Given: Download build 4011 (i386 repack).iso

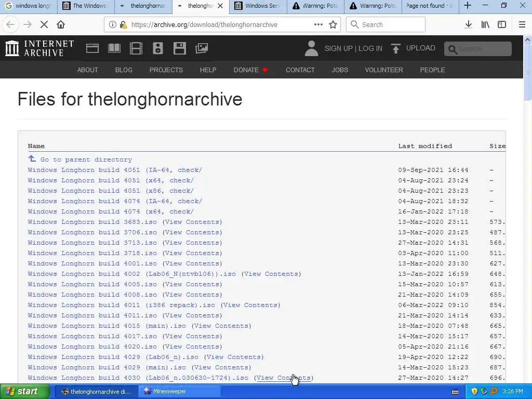Looking at the screenshot, I should pyautogui.click(x=122, y=305).
